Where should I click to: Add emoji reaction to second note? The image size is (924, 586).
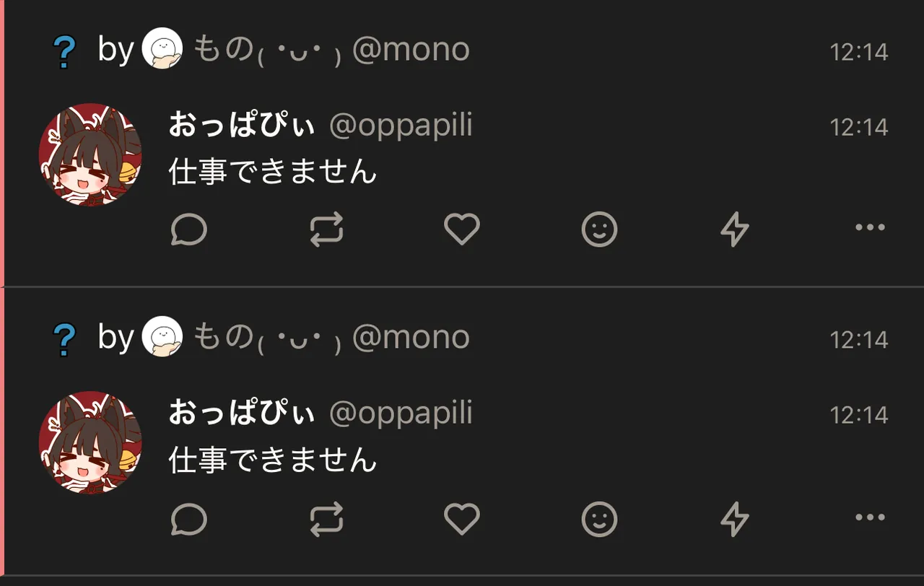point(599,519)
